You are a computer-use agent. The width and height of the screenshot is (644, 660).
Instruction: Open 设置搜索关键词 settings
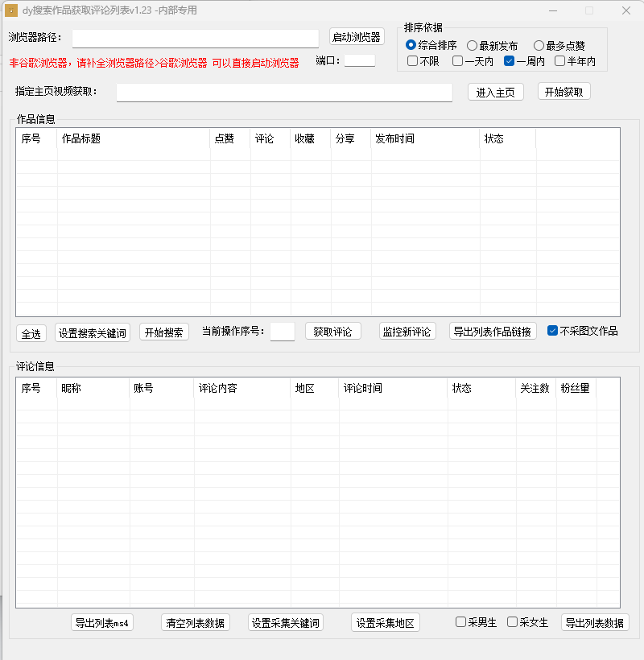(93, 333)
